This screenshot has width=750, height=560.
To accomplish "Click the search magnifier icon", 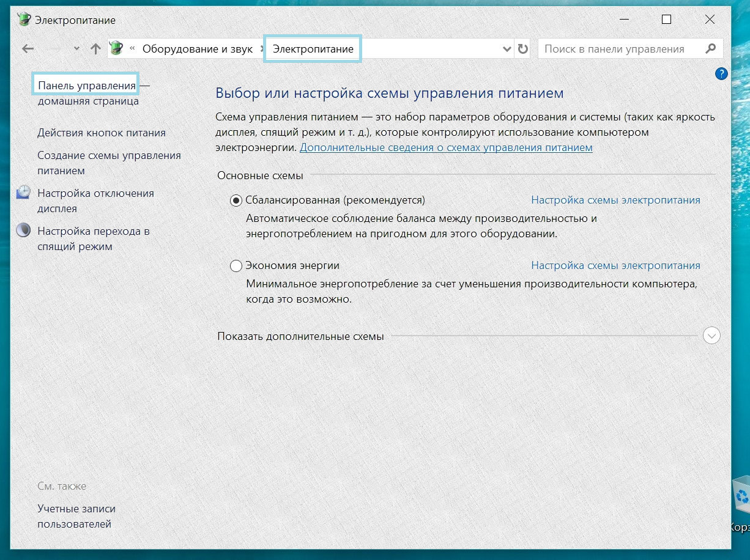I will [710, 49].
